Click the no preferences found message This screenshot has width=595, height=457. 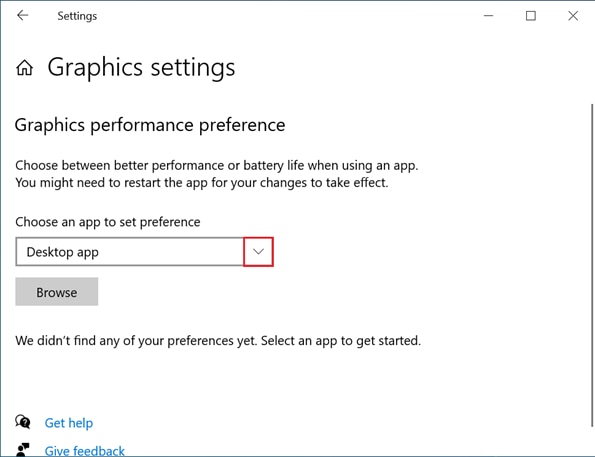click(218, 341)
